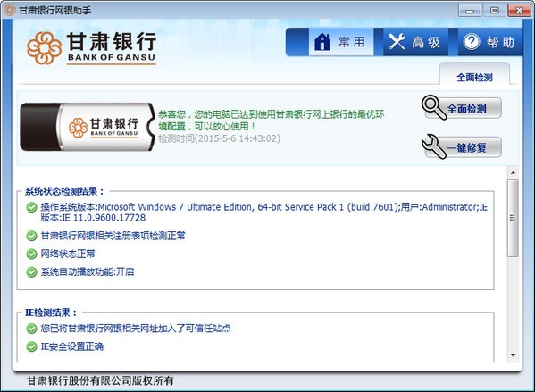Select 您已将甘肃银行网银相关网址加入了可信任站点 text
Screen dimensions: 535x392
tap(136, 329)
